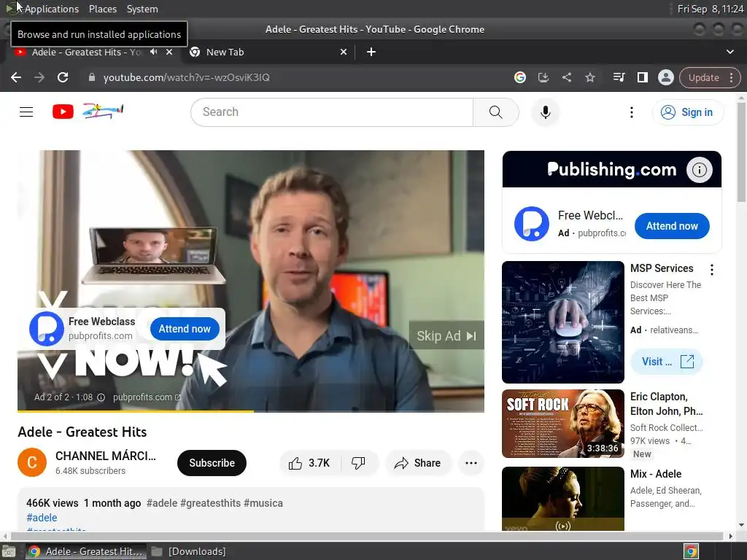Expand the tab search chevron
Screen dimensions: 747x560
729,52
